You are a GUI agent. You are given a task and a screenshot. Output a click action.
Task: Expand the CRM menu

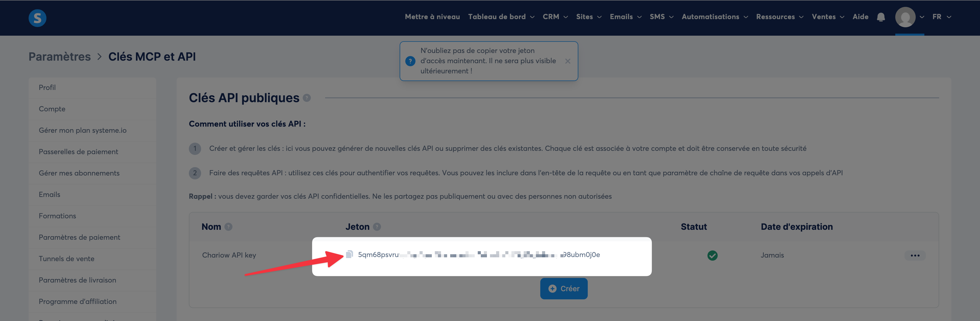click(x=555, y=17)
